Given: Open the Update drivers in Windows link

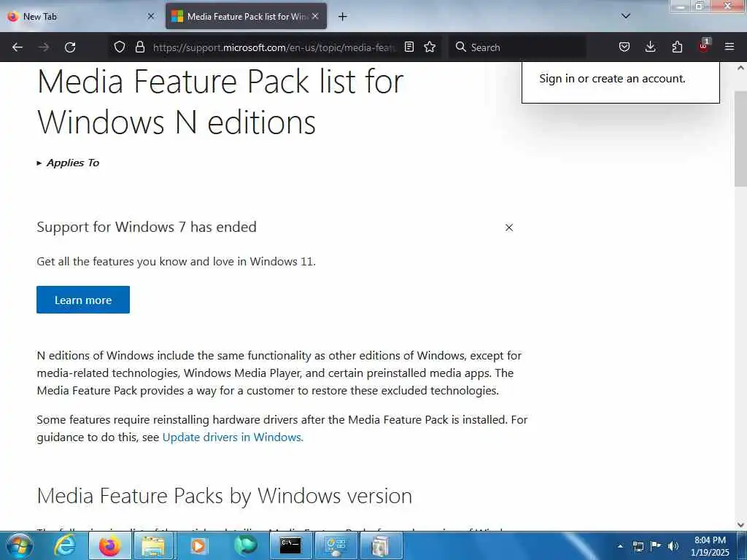Looking at the screenshot, I should tap(231, 437).
